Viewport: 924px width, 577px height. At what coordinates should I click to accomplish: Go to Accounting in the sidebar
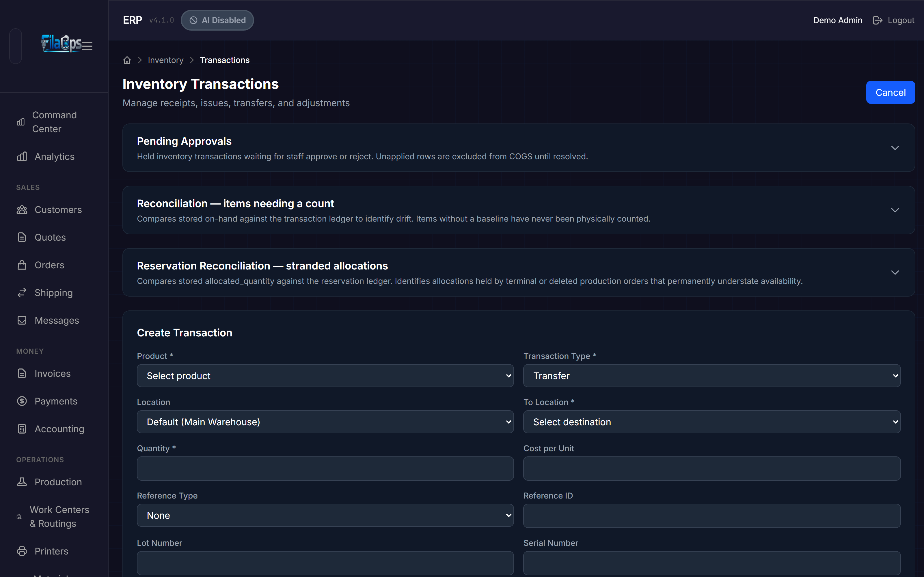(59, 429)
